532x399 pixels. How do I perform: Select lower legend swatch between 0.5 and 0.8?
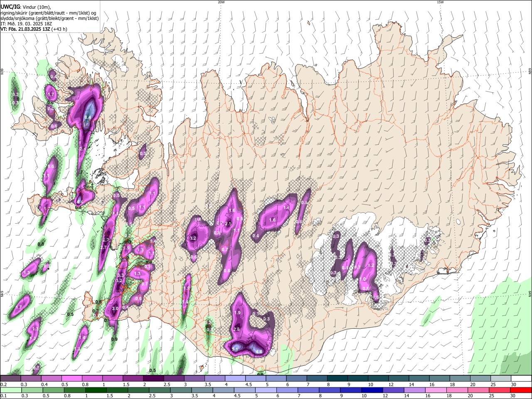click(x=53, y=390)
